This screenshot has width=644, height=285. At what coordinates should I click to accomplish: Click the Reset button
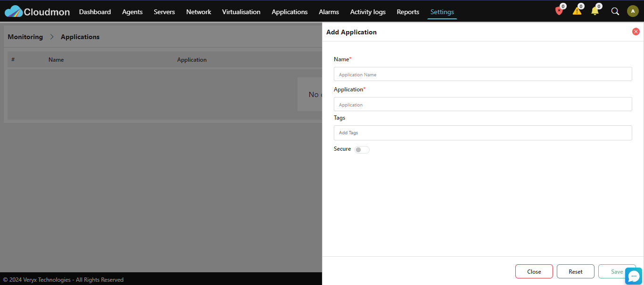point(576,271)
